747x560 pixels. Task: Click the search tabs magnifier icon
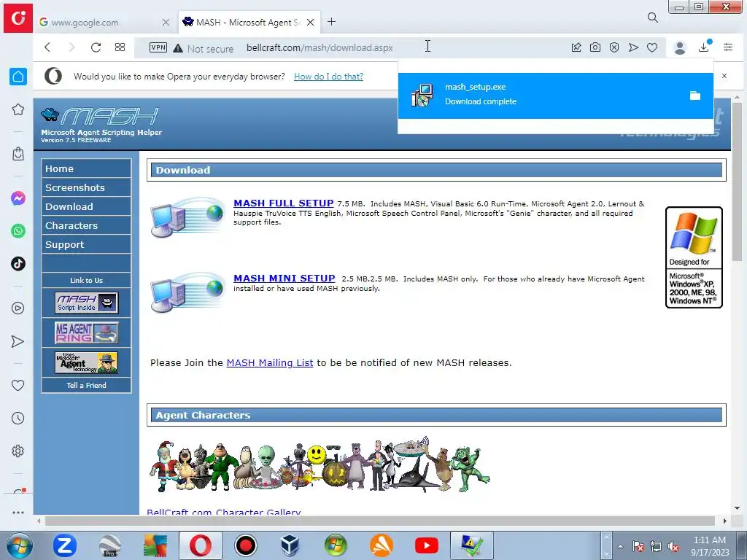653,17
